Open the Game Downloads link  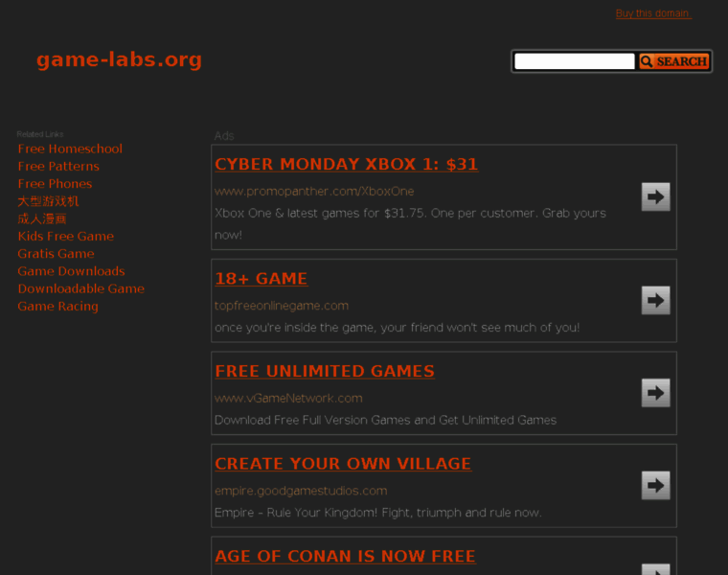click(x=71, y=271)
